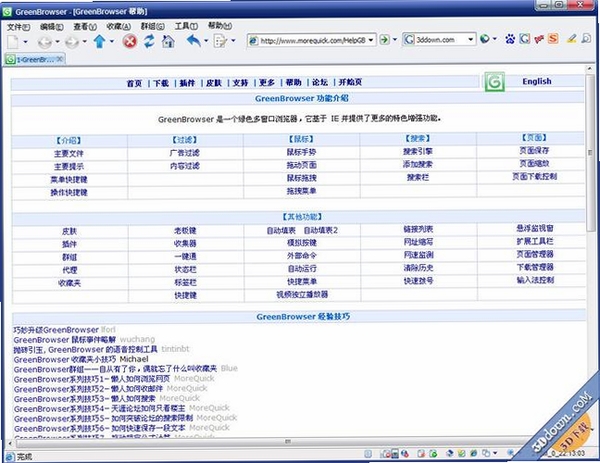Image resolution: width=600 pixels, height=463 pixels.
Task: Open the 页面保存 help link
Action: coord(534,150)
